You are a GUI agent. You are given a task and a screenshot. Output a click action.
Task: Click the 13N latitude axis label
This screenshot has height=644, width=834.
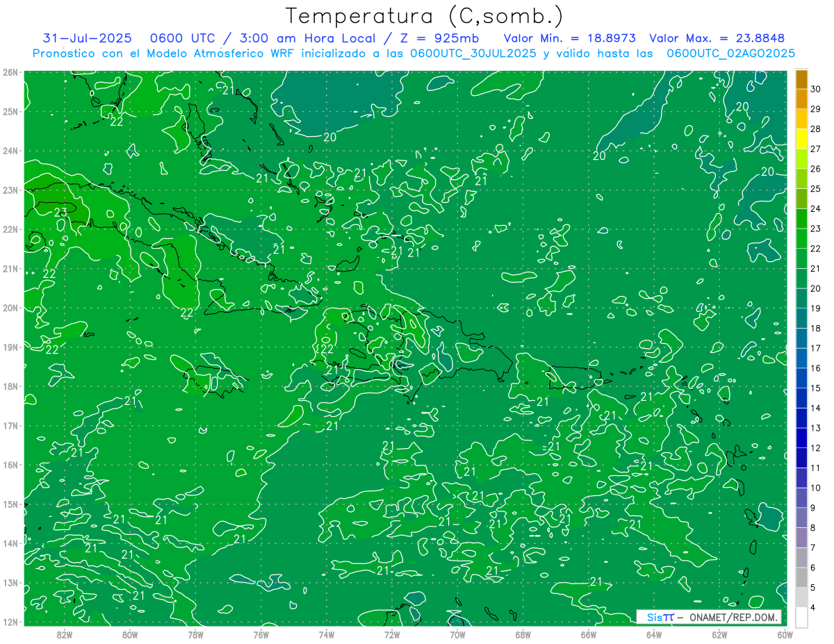pyautogui.click(x=10, y=582)
